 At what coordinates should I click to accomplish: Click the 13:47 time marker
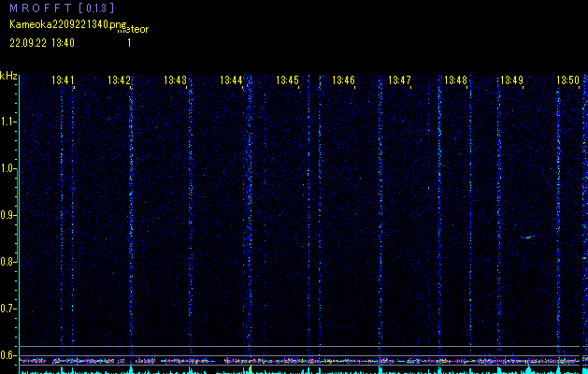coord(399,80)
